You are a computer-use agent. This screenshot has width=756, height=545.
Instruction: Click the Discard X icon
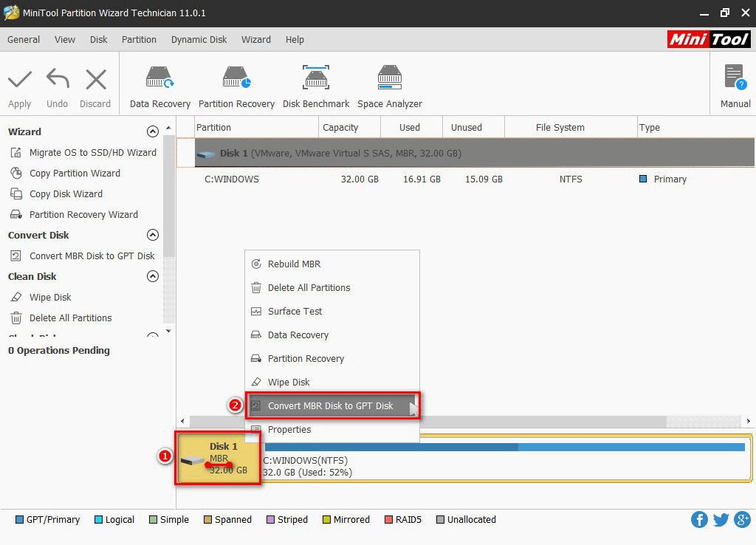coord(95,80)
